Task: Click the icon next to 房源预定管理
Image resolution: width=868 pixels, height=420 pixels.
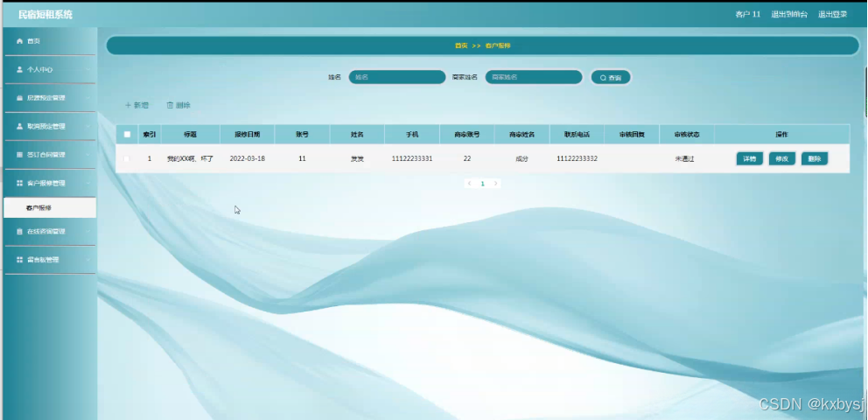Action: click(x=20, y=98)
